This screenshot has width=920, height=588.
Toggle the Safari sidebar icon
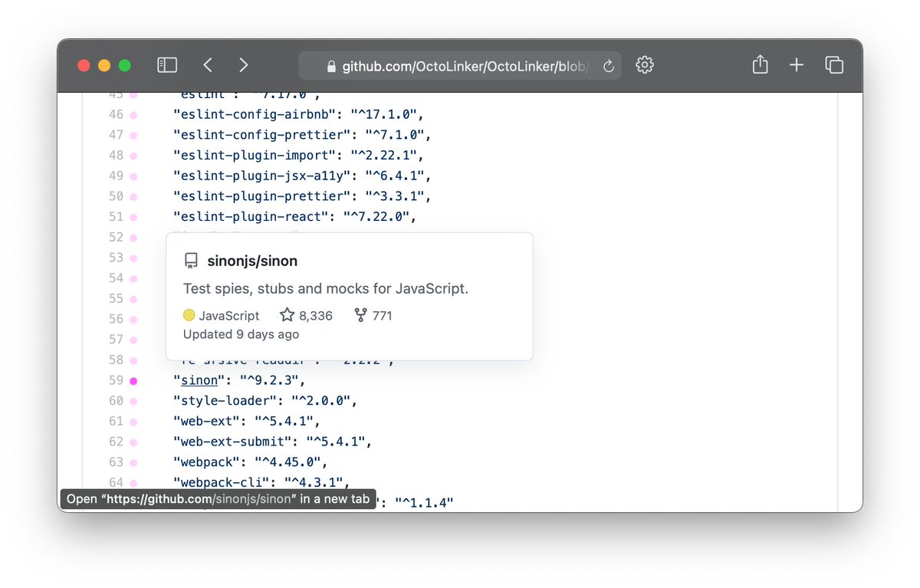tap(167, 65)
